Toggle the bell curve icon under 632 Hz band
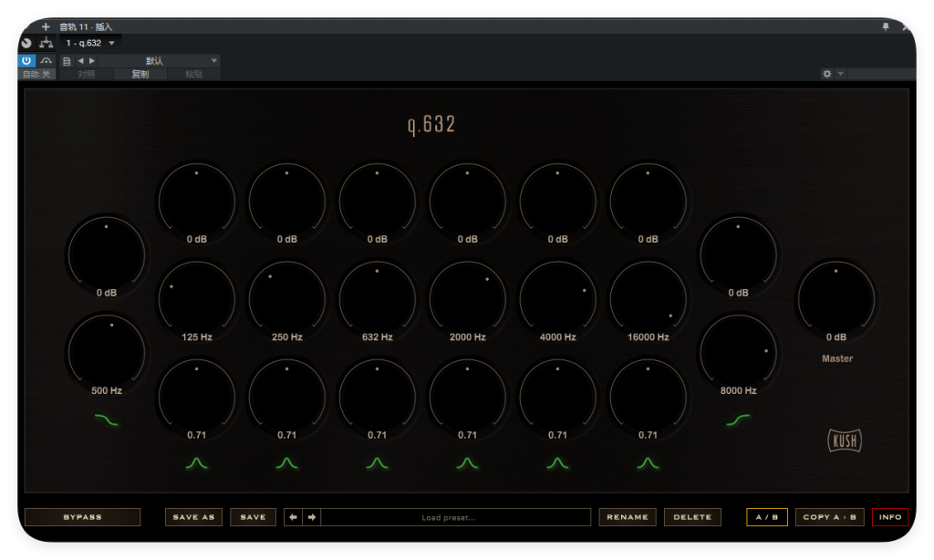This screenshot has width=934, height=560. click(377, 463)
